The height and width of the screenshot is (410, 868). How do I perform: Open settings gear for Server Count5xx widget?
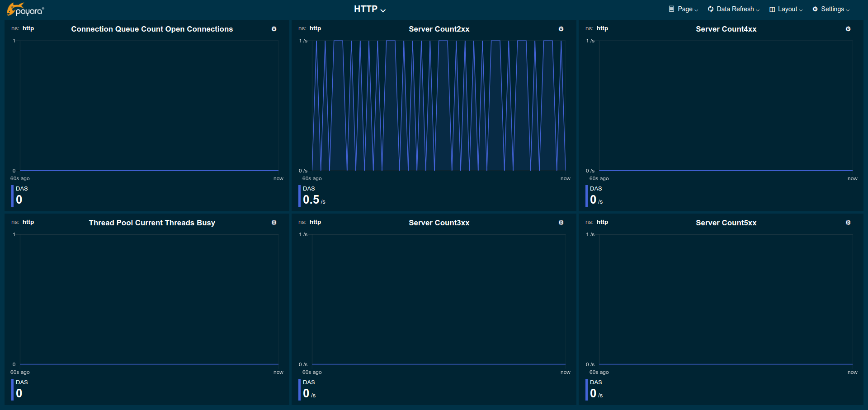coord(848,223)
